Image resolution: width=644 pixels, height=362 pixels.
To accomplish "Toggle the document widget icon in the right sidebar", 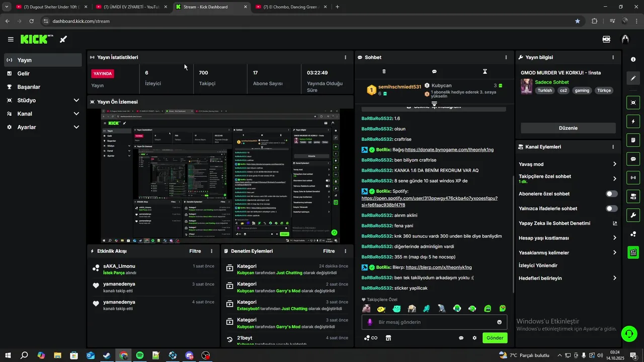I will tap(633, 140).
